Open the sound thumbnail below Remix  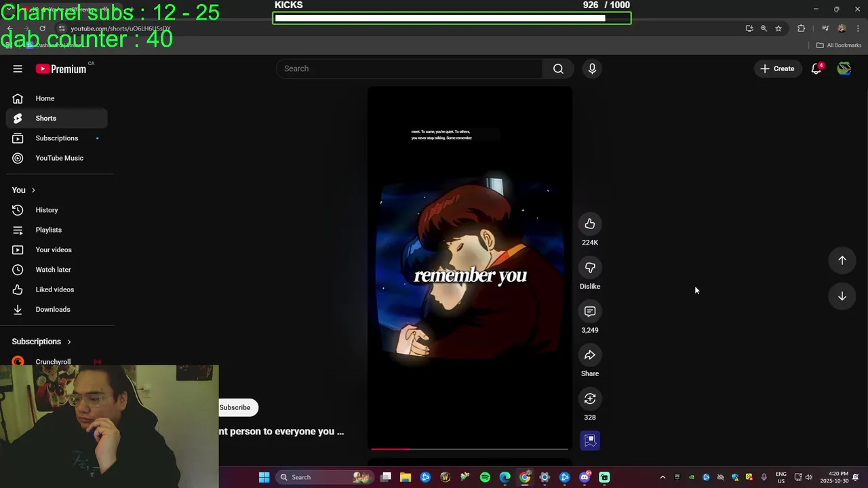pyautogui.click(x=590, y=441)
